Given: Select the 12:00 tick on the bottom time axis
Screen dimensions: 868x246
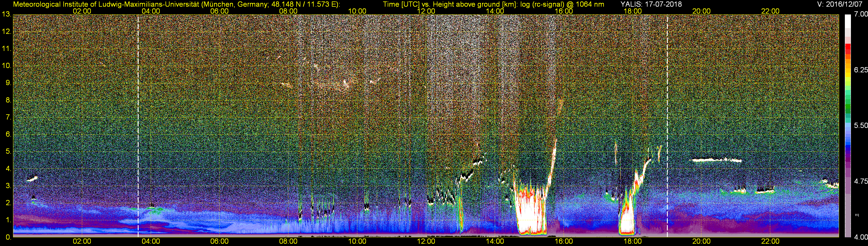Looking at the screenshot, I should [x=426, y=241].
